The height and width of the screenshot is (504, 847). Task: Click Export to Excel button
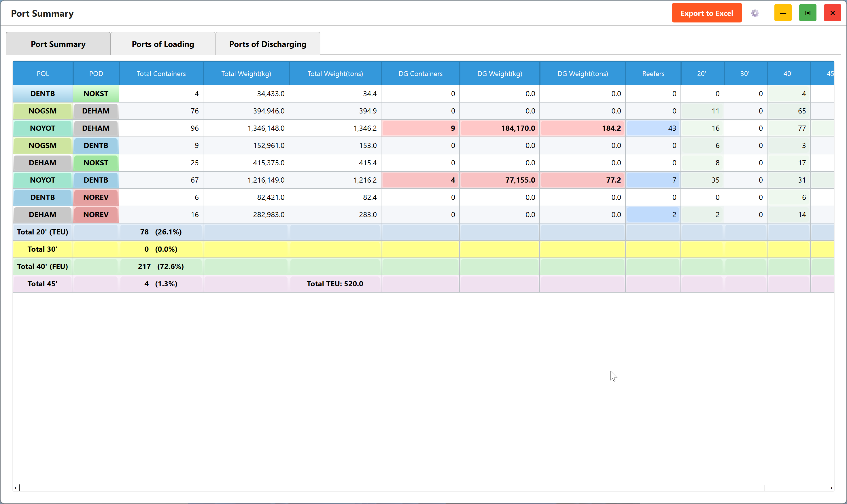tap(707, 13)
